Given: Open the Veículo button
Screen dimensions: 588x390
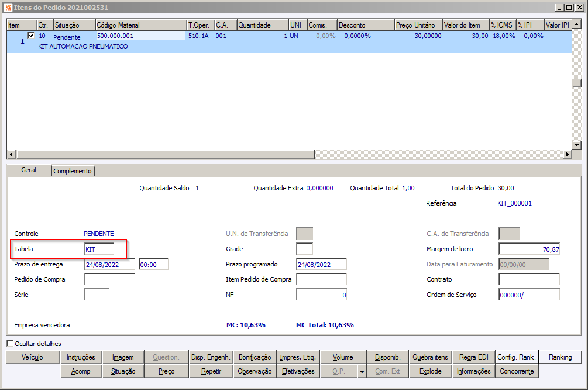Looking at the screenshot, I should click(x=33, y=357).
